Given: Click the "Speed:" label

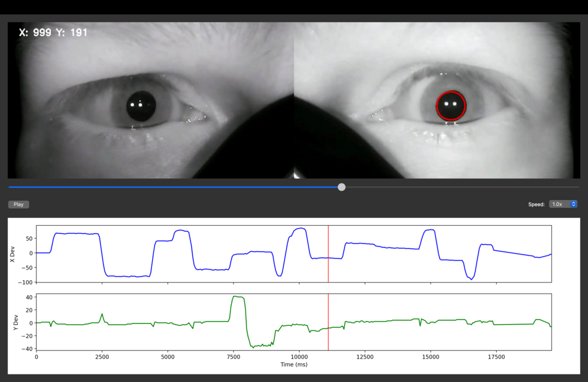Looking at the screenshot, I should pos(537,204).
